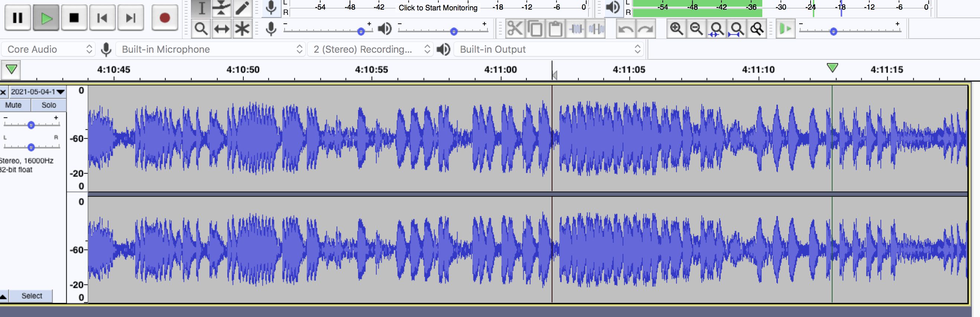Fit whole project to window width
The image size is (980, 317).
(737, 29)
